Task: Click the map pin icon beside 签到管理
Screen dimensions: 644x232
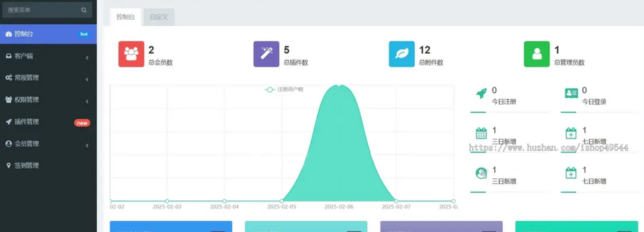Action: click(x=9, y=165)
